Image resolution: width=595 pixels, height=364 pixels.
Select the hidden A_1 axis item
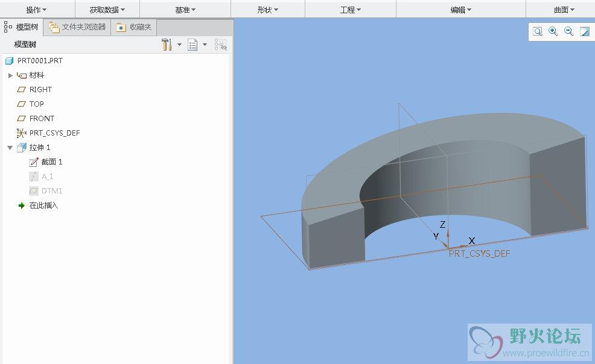click(x=48, y=177)
